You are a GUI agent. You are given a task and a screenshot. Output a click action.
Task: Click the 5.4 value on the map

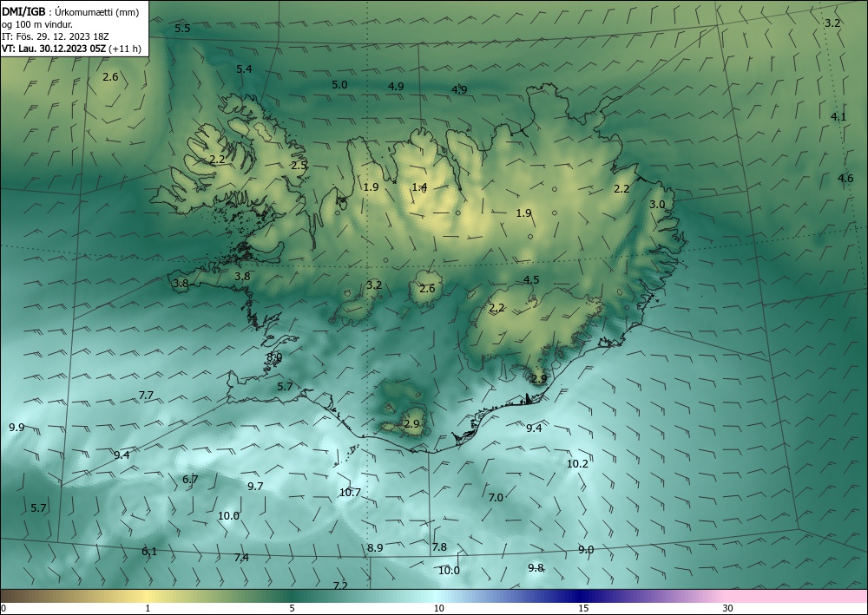244,69
